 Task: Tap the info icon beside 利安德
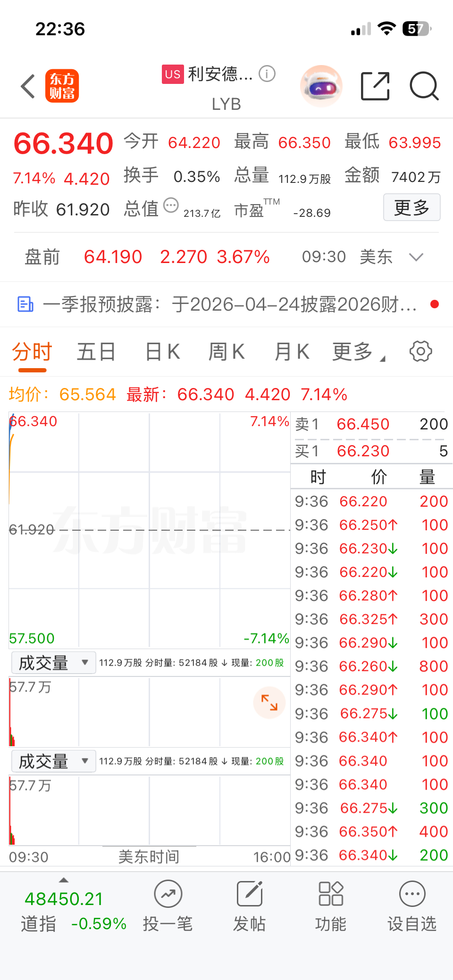click(267, 74)
